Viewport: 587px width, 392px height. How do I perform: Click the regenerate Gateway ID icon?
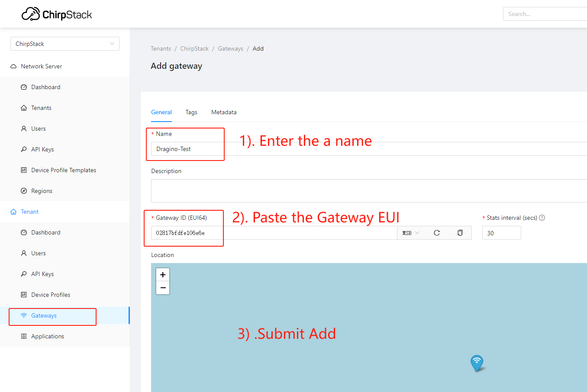point(437,233)
